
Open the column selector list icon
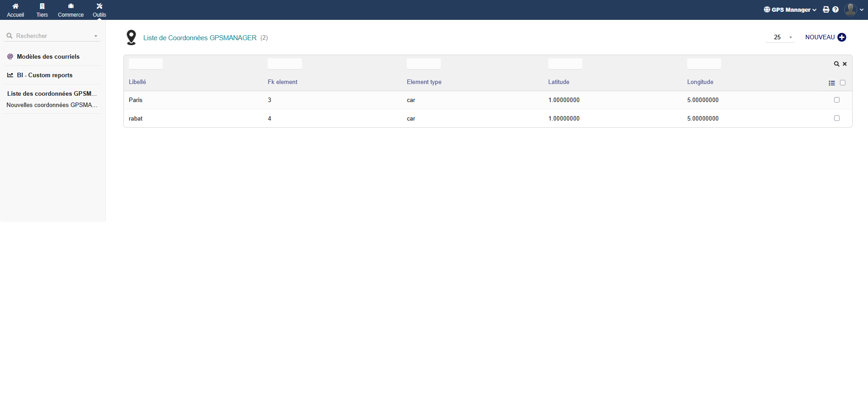[x=832, y=83]
